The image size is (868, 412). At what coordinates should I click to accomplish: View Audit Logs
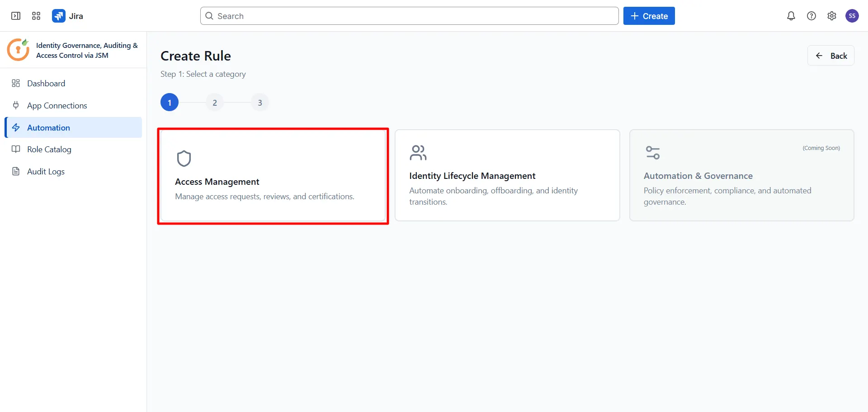click(73, 171)
